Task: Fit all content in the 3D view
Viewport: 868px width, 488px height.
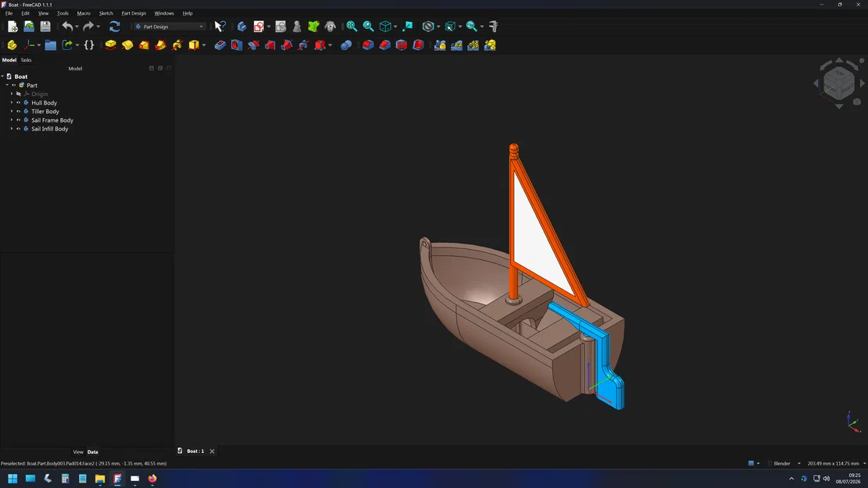Action: point(352,26)
